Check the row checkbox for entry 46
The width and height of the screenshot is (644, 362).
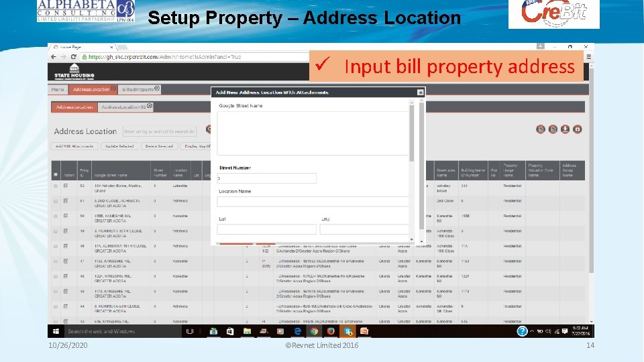[x=56, y=276]
